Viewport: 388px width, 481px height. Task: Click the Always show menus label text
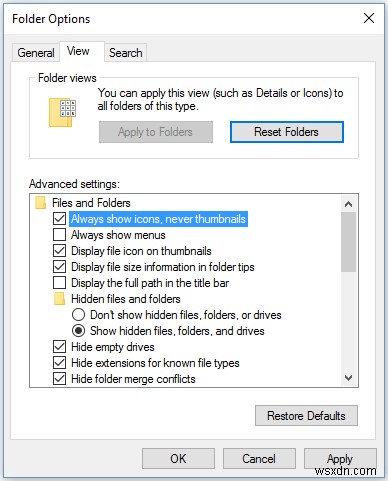[118, 235]
